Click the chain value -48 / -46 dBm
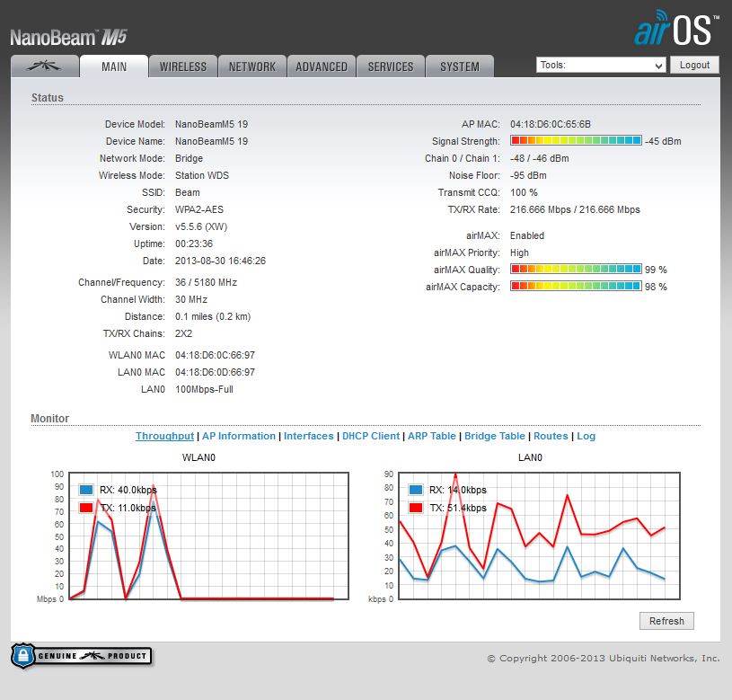 (x=539, y=158)
